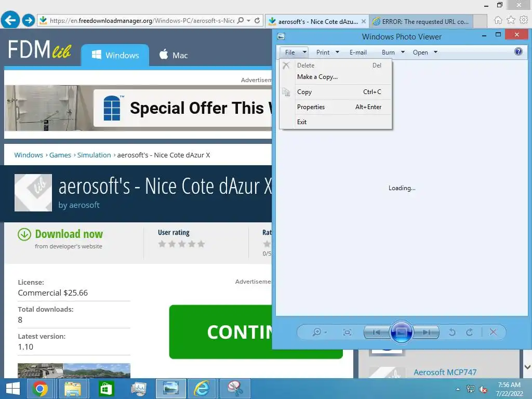532x399 pixels.
Task: Refresh the page with the reload icon
Action: pos(257,20)
